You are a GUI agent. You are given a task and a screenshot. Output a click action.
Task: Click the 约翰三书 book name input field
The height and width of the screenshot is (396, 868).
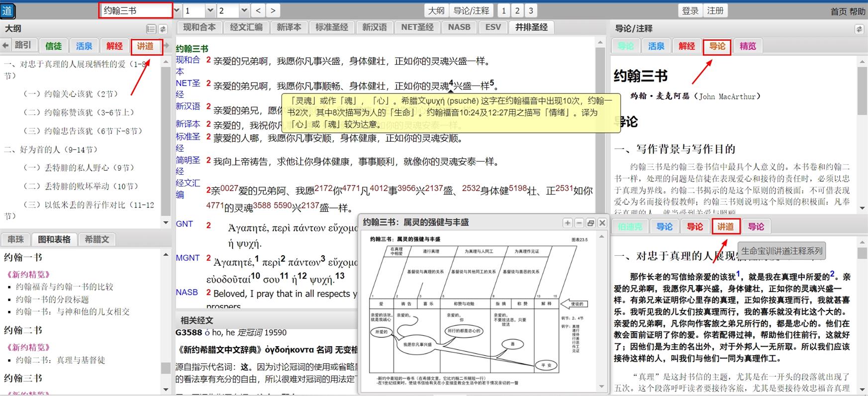[135, 10]
